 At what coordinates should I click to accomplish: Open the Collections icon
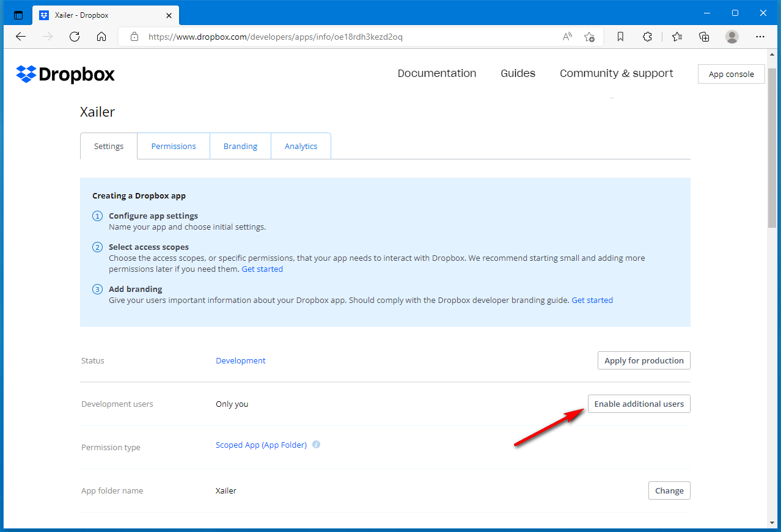pos(704,37)
